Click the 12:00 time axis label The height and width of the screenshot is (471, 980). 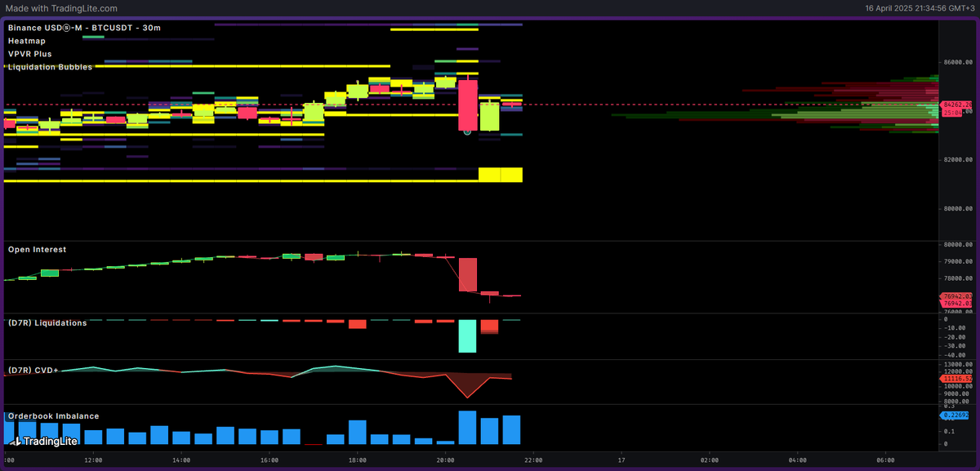pos(93,460)
